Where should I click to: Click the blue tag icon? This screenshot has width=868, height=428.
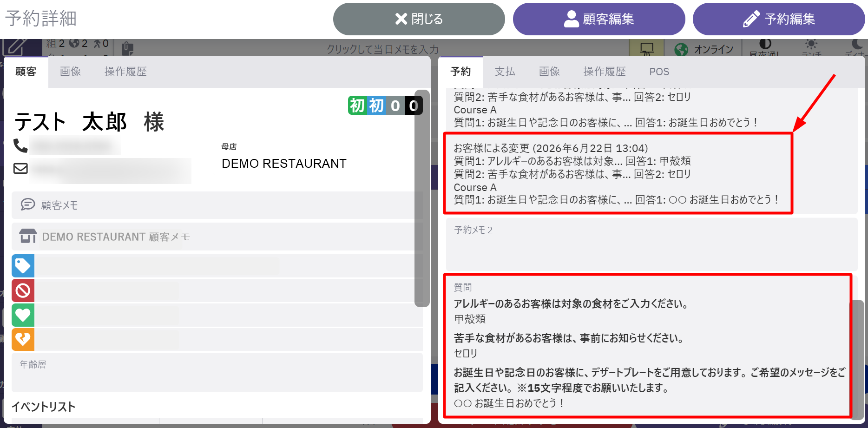pos(23,266)
